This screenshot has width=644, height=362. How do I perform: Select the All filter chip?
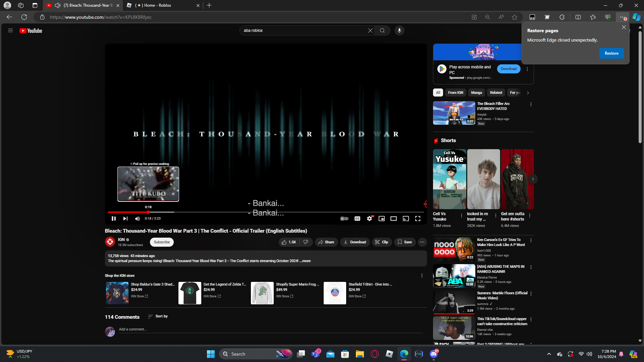438,93
